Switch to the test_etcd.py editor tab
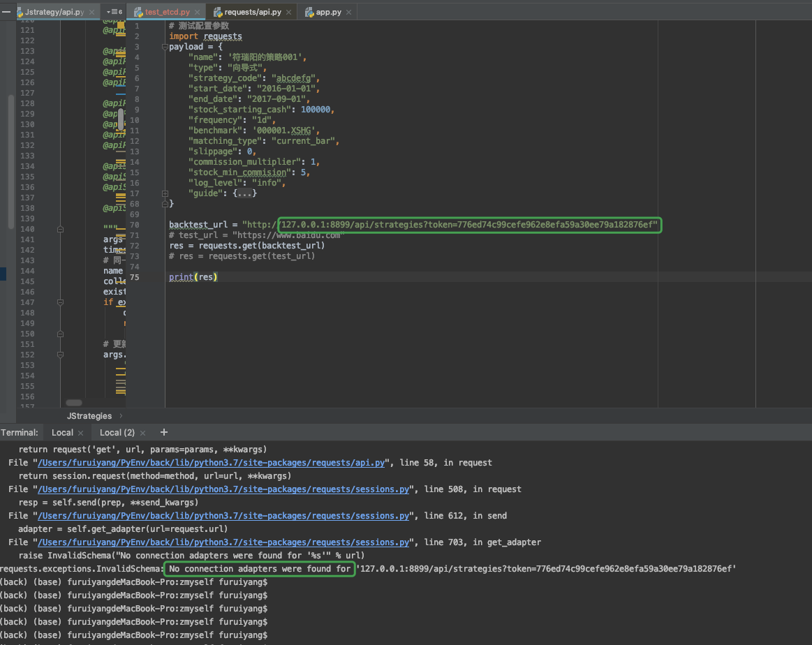The height and width of the screenshot is (645, 812). pos(167,12)
